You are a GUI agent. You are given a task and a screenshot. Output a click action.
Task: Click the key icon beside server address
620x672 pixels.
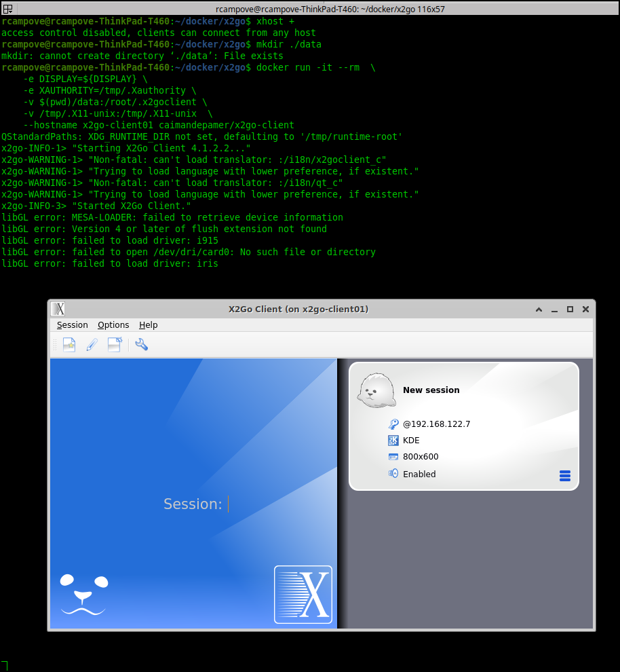(x=393, y=424)
